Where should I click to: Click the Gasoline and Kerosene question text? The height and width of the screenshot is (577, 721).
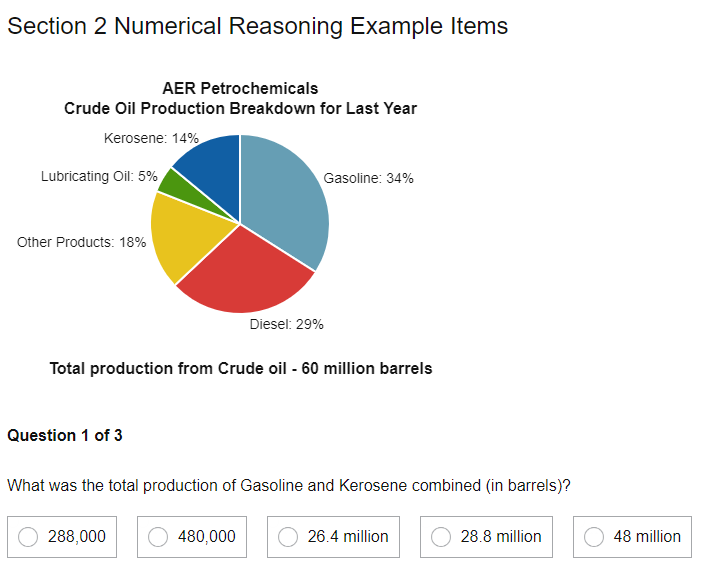click(x=289, y=486)
